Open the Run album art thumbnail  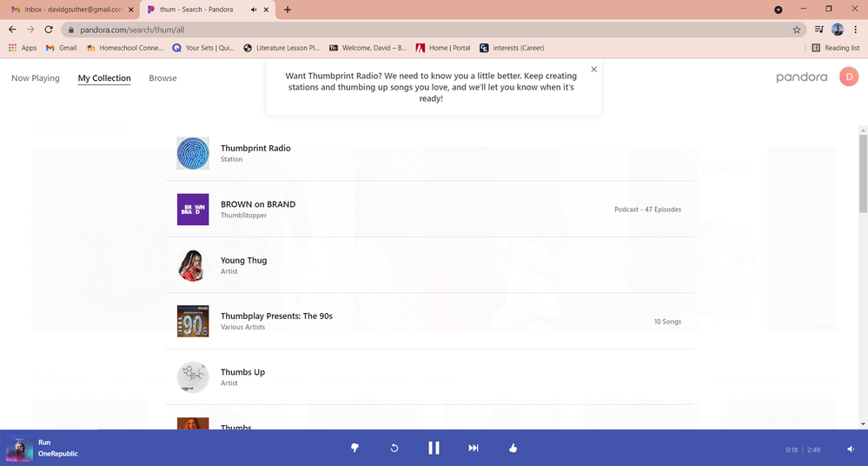click(19, 449)
